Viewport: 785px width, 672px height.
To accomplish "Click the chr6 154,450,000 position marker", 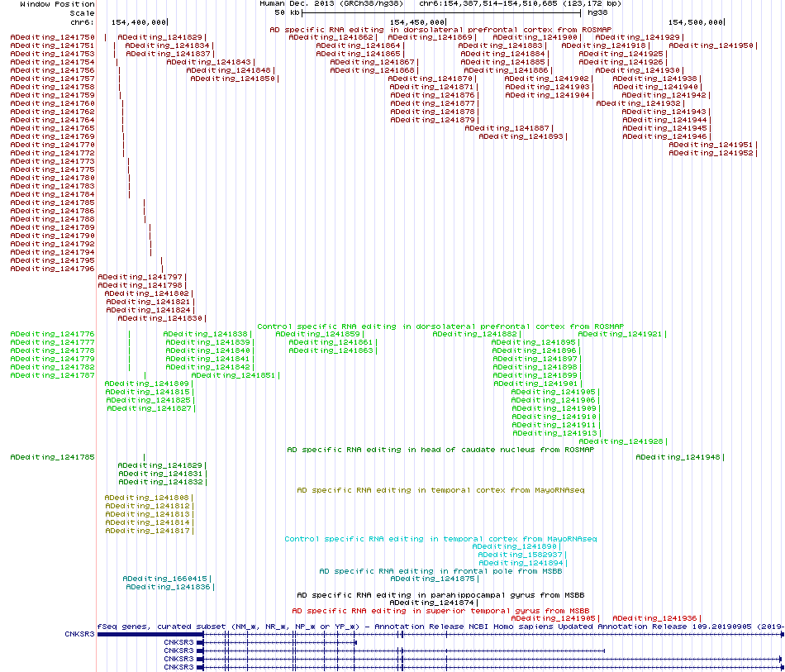I will 417,22.
